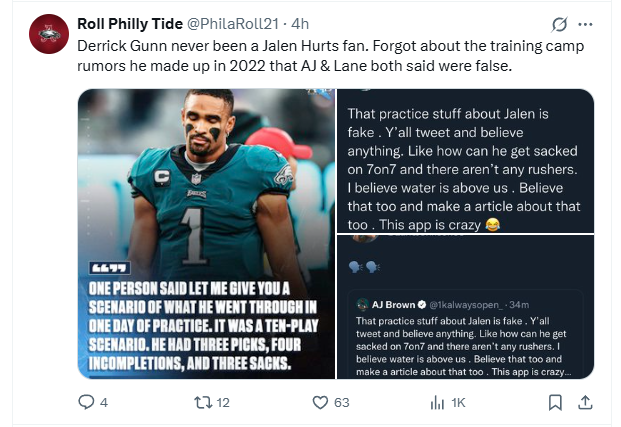Click the Grok explain icon
The height and width of the screenshot is (427, 621).
tap(561, 24)
